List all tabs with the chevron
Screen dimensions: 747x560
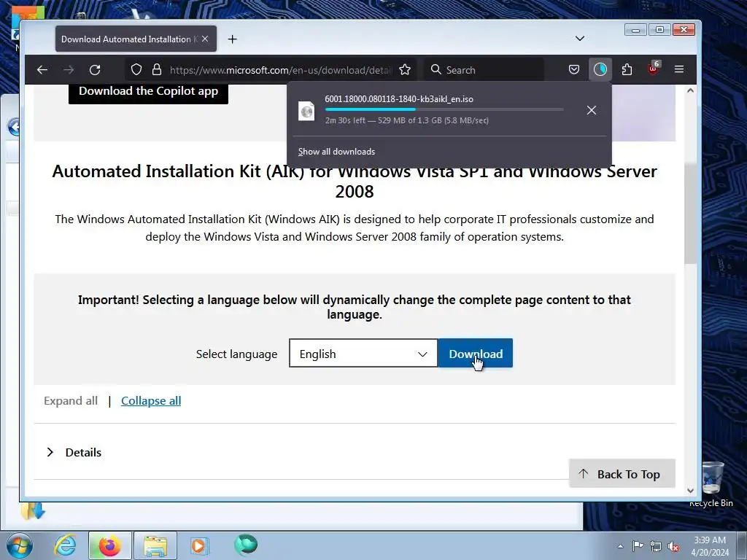580,39
